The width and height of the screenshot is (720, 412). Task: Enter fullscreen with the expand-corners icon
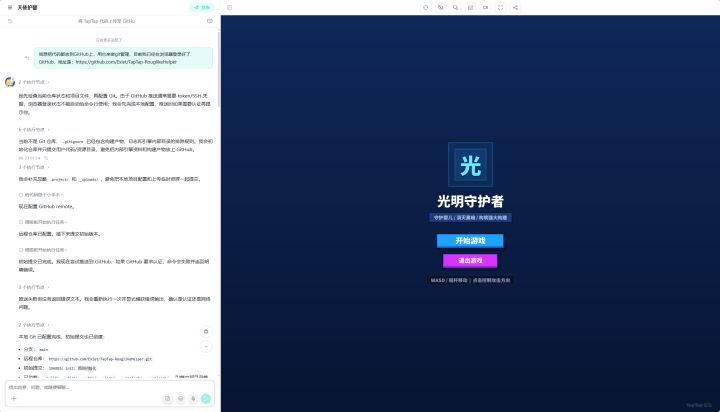coord(501,7)
